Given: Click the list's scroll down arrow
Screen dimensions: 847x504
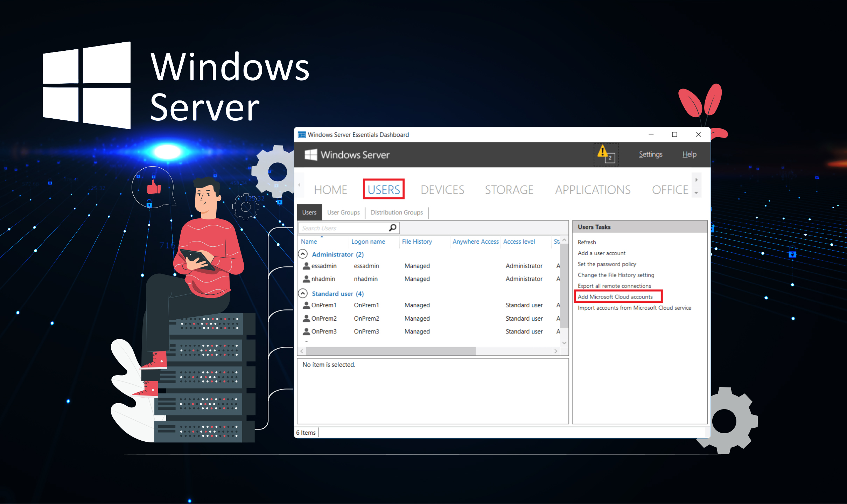Looking at the screenshot, I should [564, 343].
